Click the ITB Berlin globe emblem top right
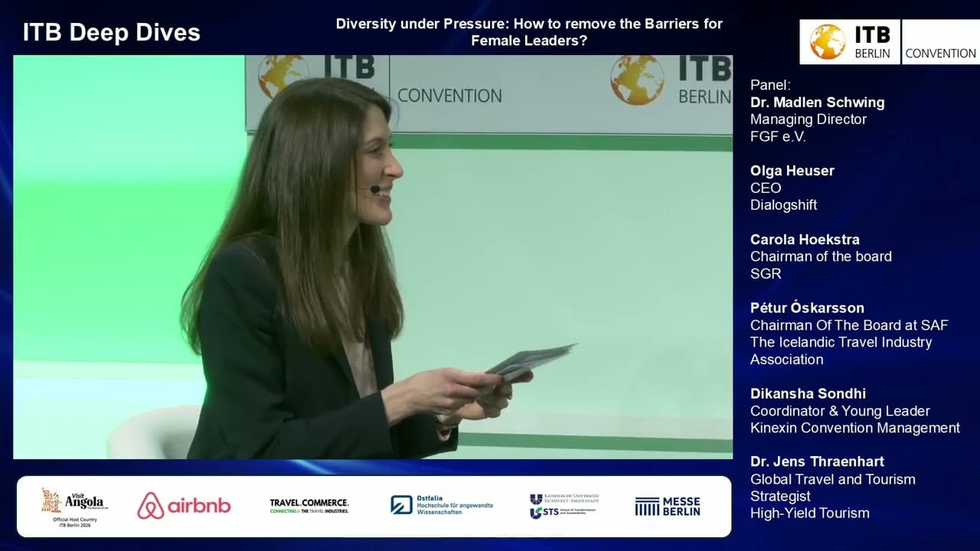This screenshot has height=551, width=980. tap(826, 35)
